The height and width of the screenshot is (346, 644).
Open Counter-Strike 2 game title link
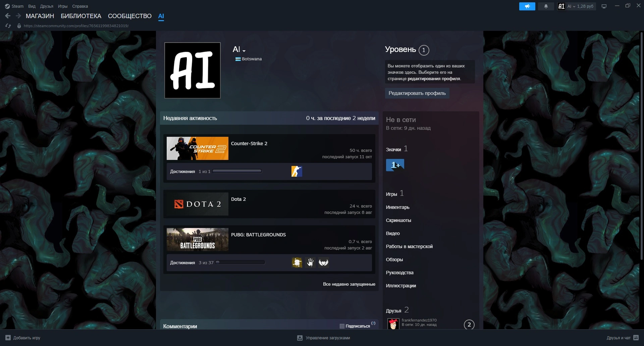pos(249,143)
